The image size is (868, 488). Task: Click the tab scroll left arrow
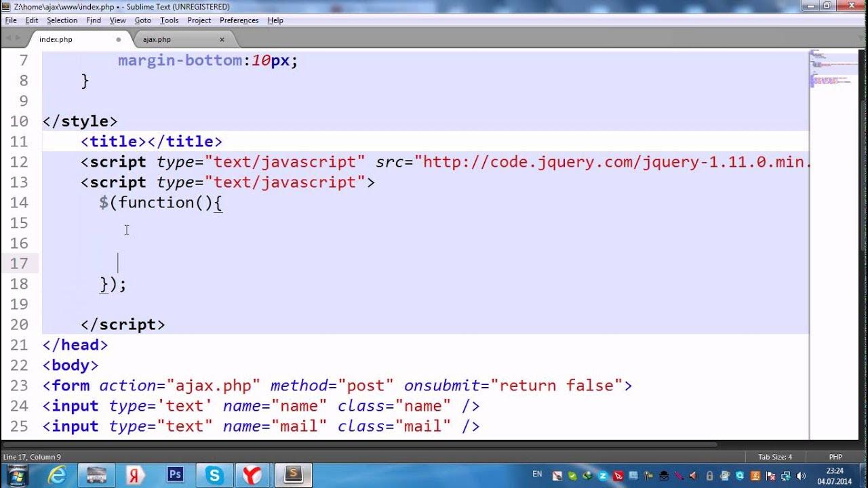[x=7, y=39]
